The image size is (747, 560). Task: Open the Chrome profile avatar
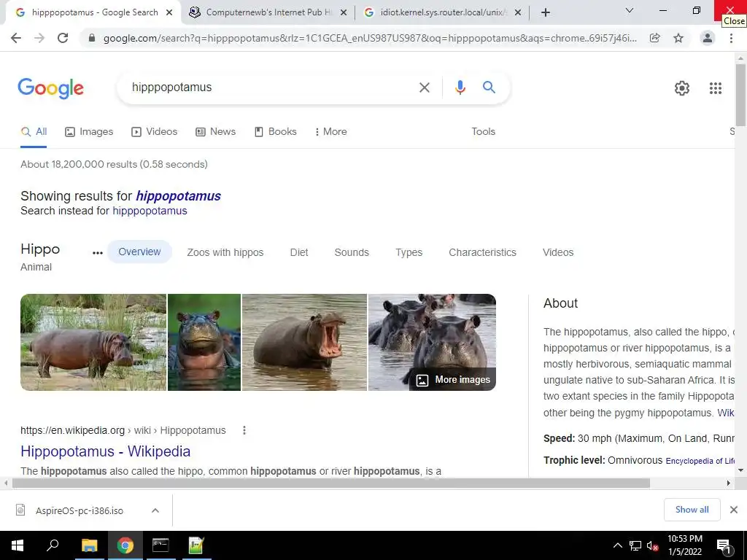pos(708,38)
